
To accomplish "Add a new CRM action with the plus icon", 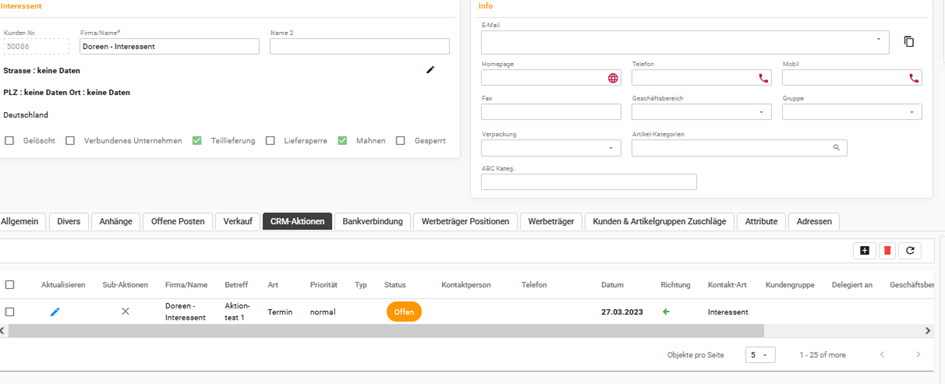I will (865, 251).
